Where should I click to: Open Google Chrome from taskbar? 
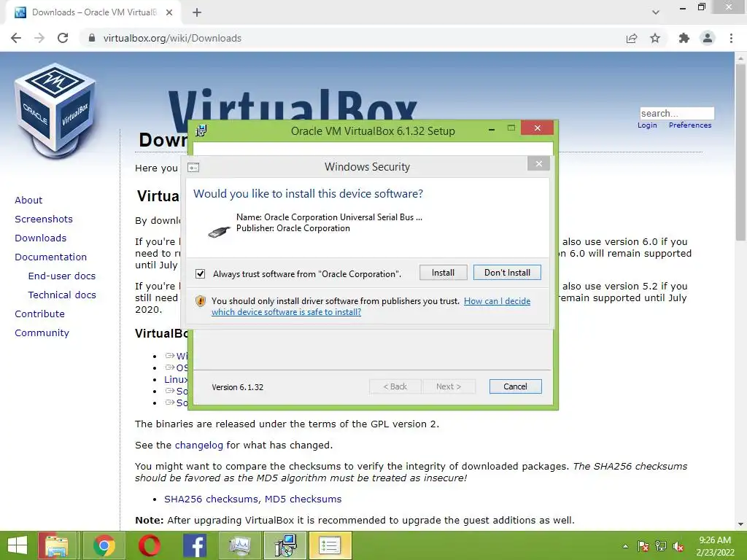104,545
